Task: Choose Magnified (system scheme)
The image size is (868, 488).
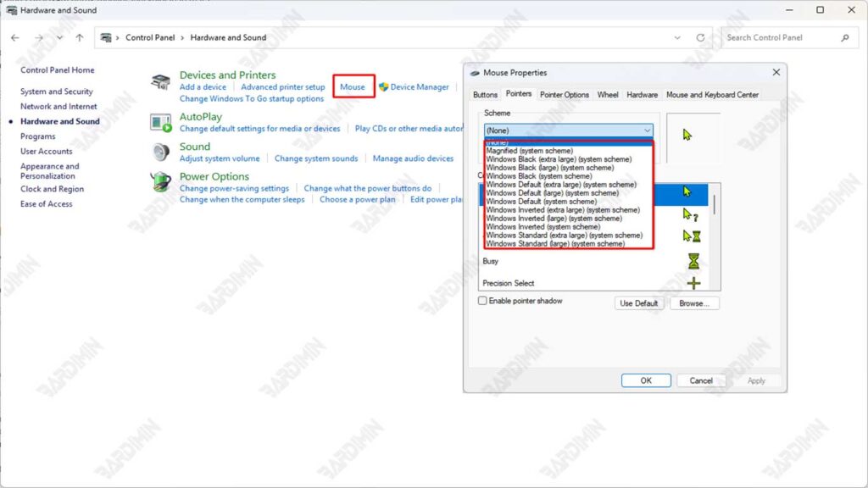Action: pos(530,151)
